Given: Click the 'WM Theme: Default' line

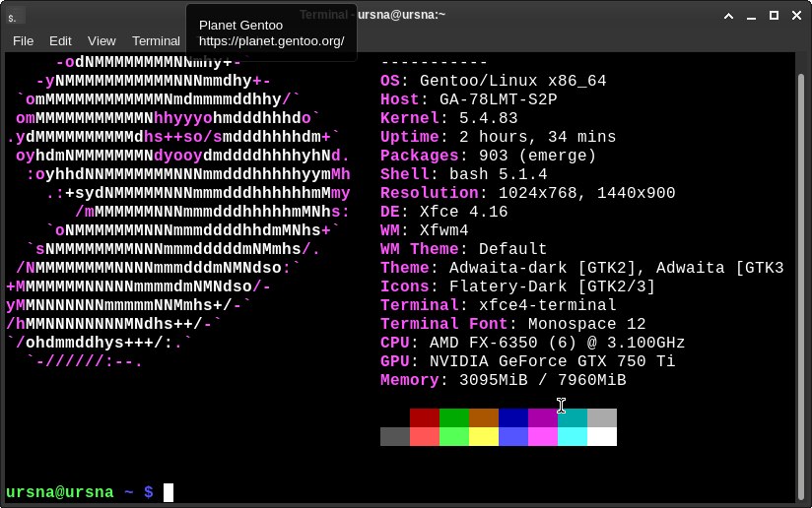Looking at the screenshot, I should 464,249.
